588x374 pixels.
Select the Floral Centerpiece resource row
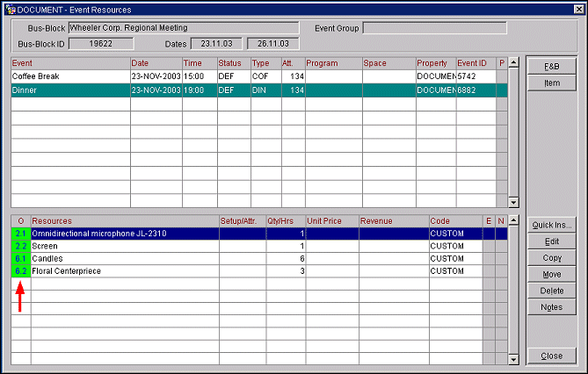point(123,271)
